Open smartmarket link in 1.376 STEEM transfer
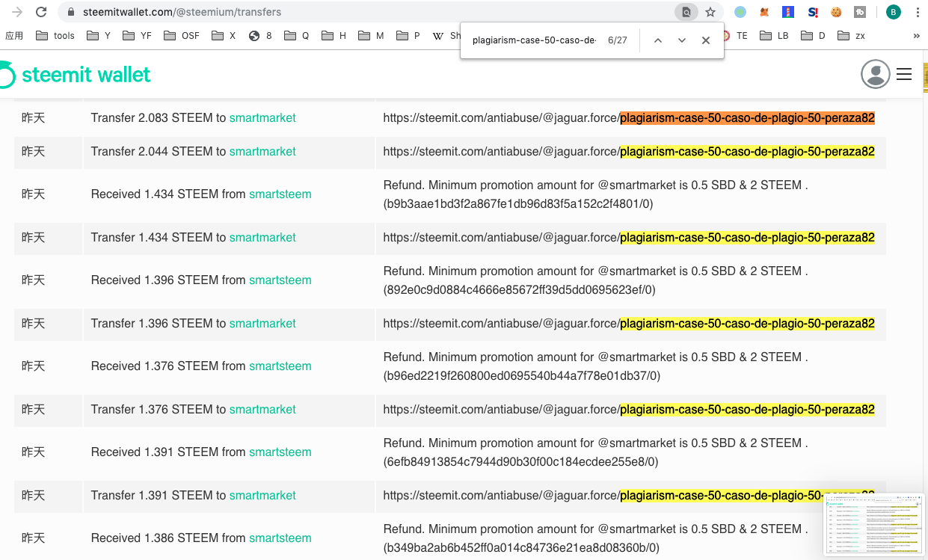The height and width of the screenshot is (560, 928). 262,409
